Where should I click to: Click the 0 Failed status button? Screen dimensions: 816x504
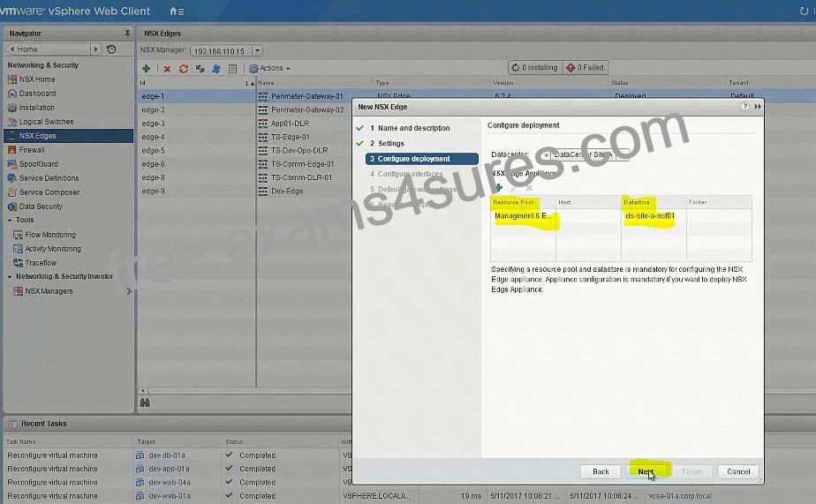pyautogui.click(x=585, y=68)
